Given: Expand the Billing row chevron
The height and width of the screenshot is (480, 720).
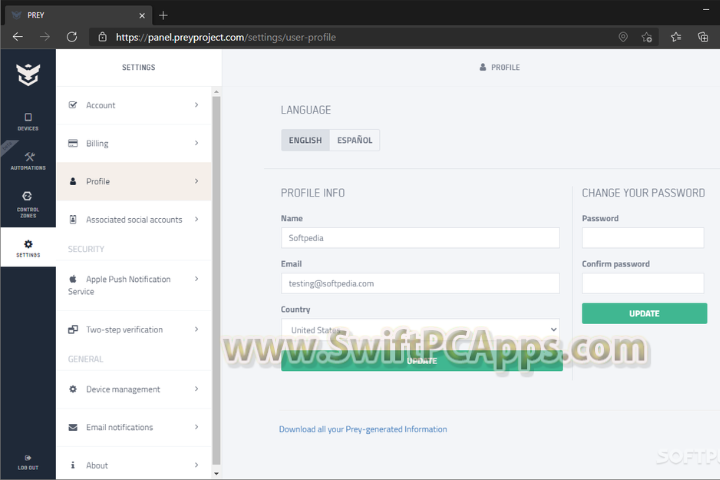Looking at the screenshot, I should pyautogui.click(x=197, y=143).
